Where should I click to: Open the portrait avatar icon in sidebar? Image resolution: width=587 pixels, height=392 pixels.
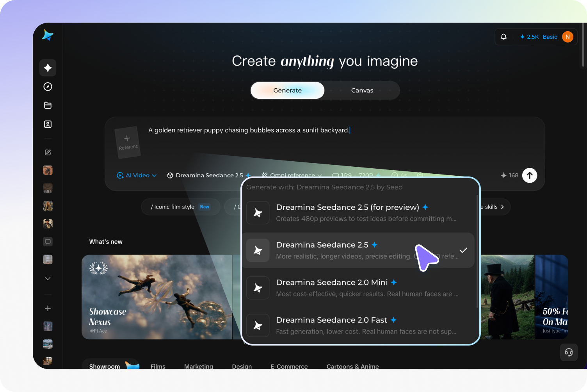pyautogui.click(x=48, y=124)
